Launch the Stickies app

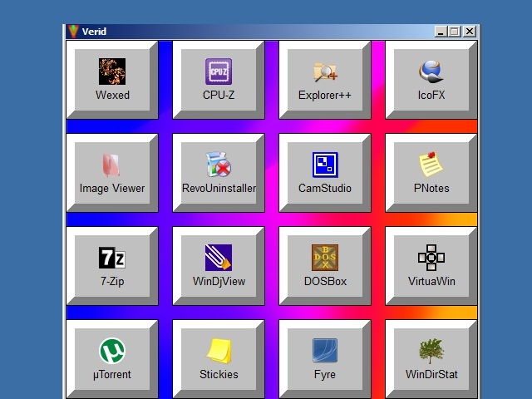coord(219,359)
